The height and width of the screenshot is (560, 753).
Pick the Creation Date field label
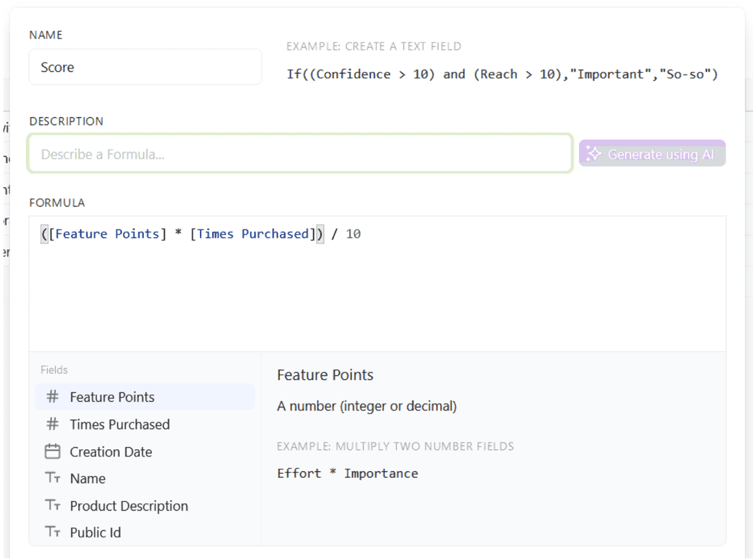[x=111, y=452]
